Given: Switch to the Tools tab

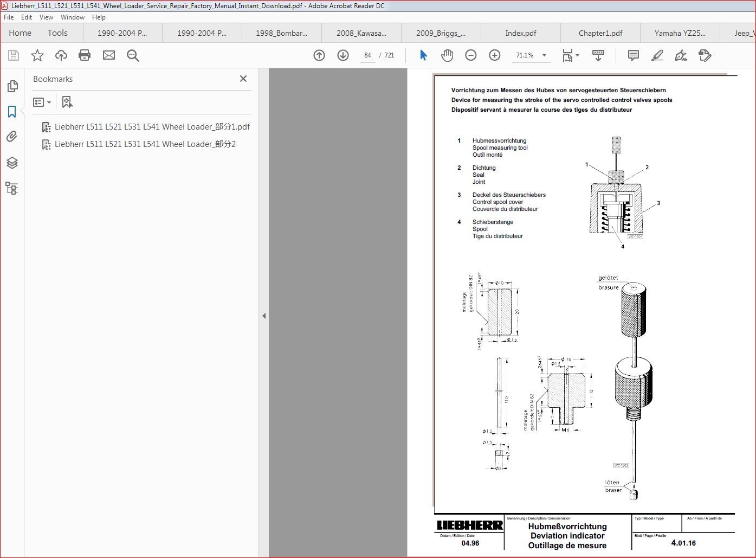Looking at the screenshot, I should coord(57,33).
